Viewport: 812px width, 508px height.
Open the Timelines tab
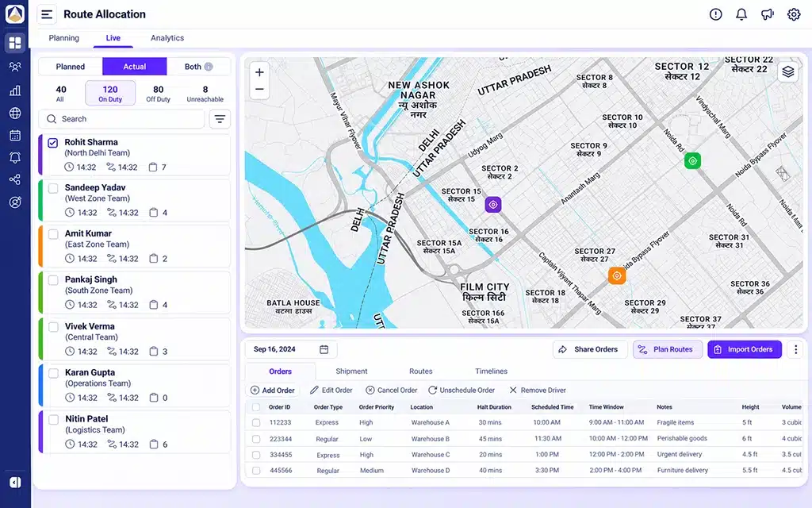(491, 371)
